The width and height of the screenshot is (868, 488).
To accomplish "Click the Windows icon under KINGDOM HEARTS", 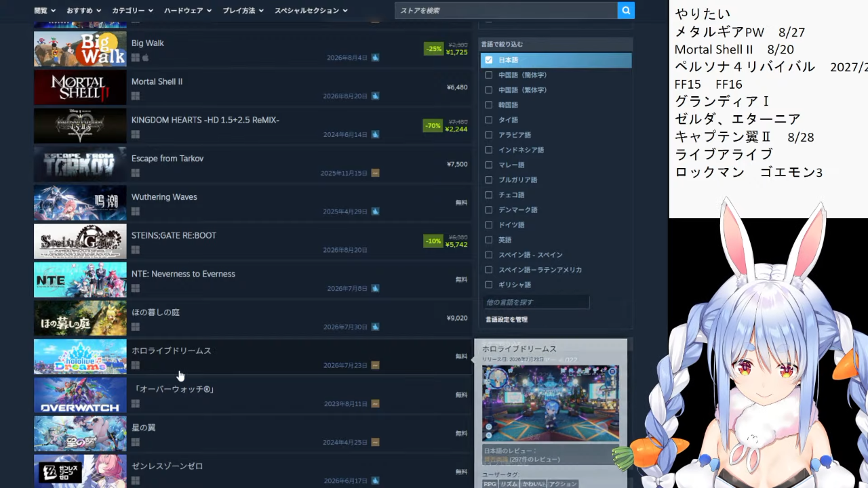I will (136, 135).
